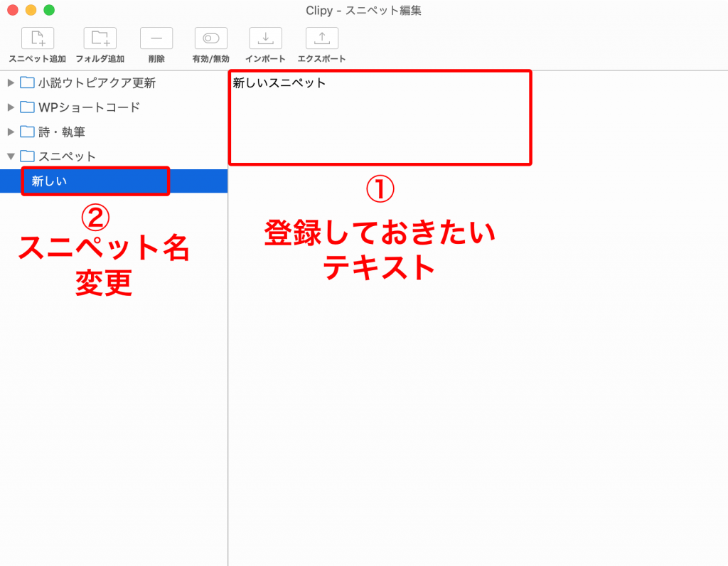Screen dimensions: 728x566
Task: Click the folder icon beside スニペット
Action: click(28, 156)
